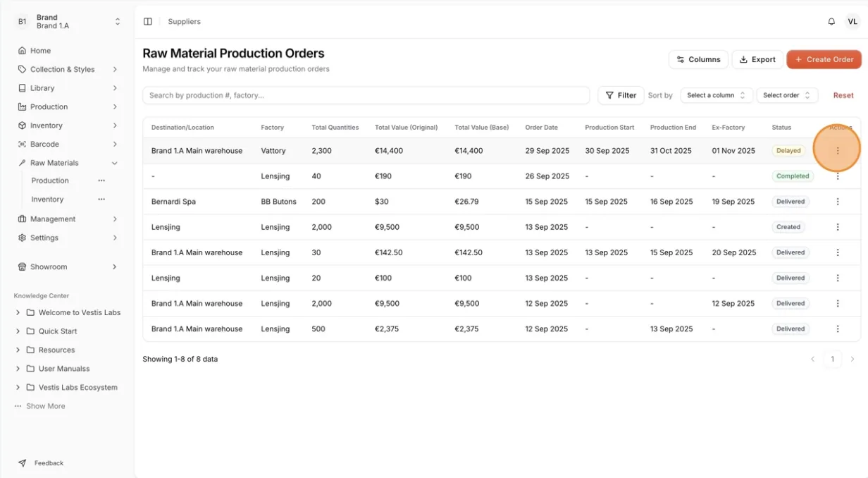Screen dimensions: 868x478
Task: Open options dots beside Production submenu
Action: 101,181
